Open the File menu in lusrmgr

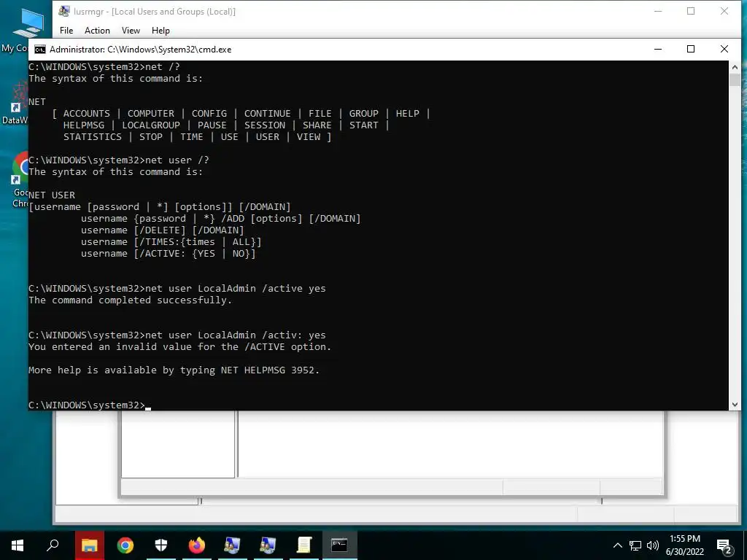pyautogui.click(x=66, y=31)
